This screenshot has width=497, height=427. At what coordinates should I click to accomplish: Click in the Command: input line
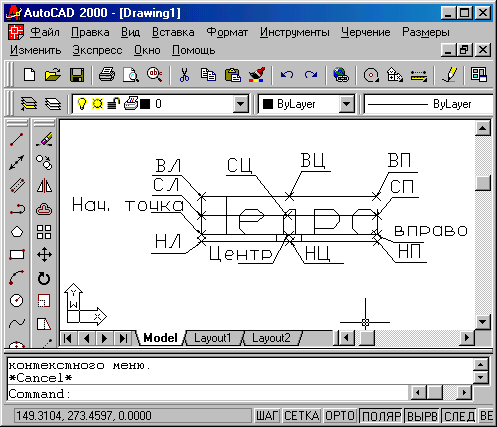point(207,394)
